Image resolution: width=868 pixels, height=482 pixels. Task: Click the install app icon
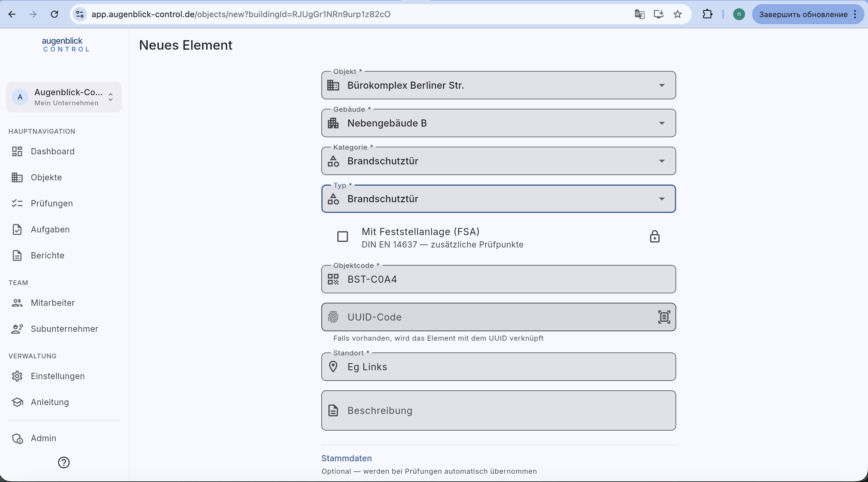[658, 14]
